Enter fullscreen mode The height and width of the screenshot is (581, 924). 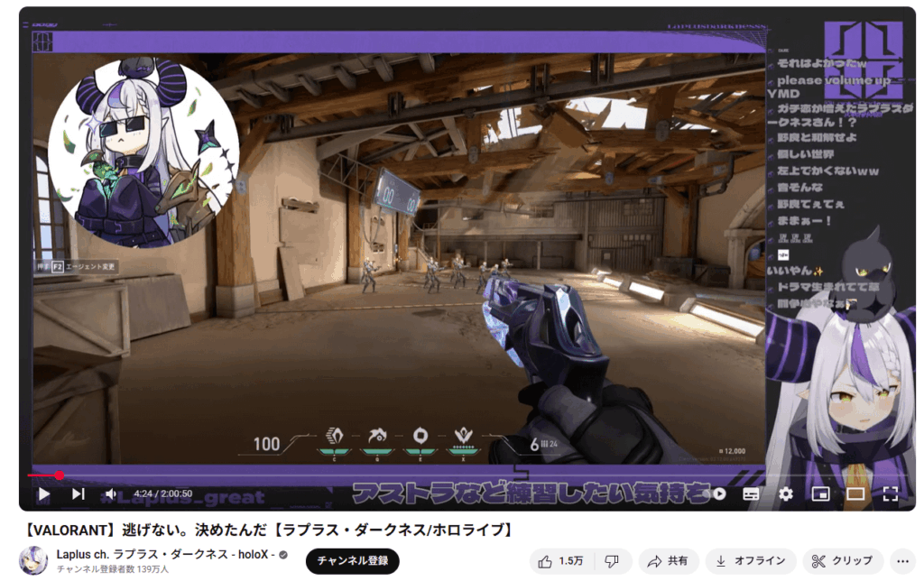[891, 493]
